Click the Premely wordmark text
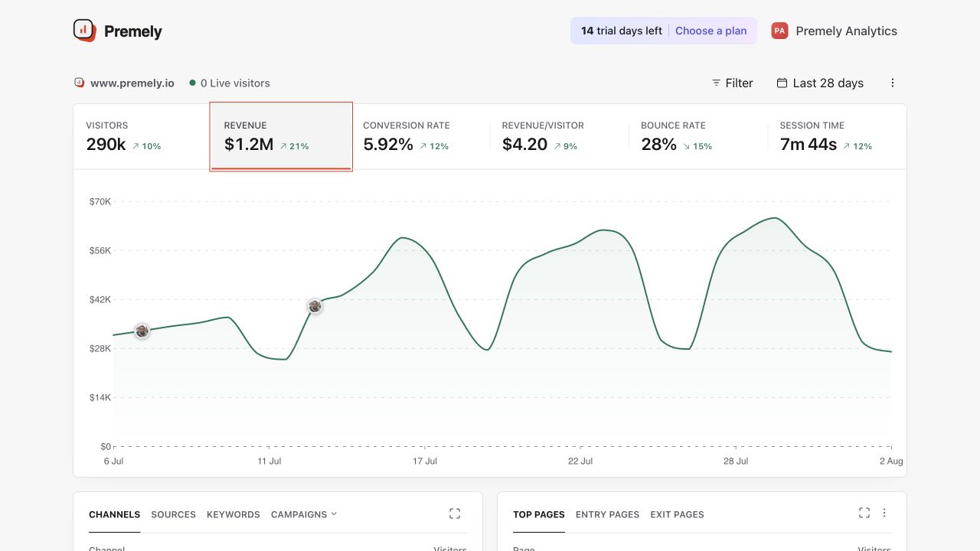The width and height of the screenshot is (980, 551). pos(133,31)
